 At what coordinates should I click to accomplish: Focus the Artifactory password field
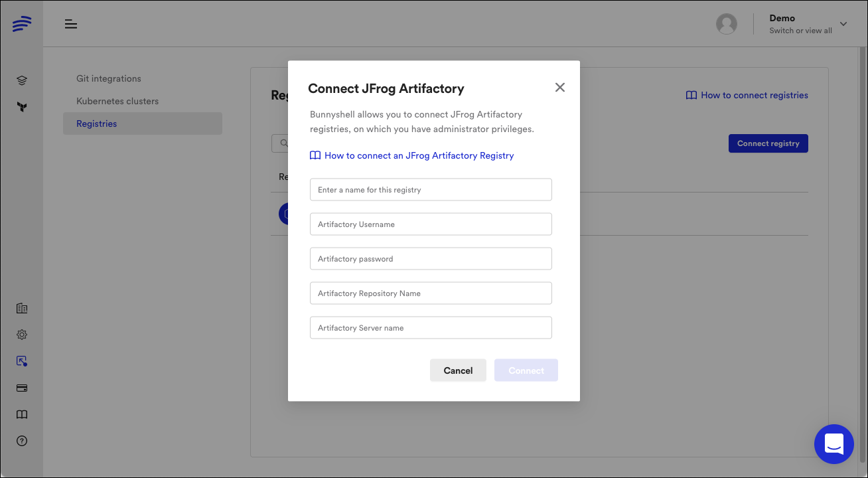pos(431,258)
